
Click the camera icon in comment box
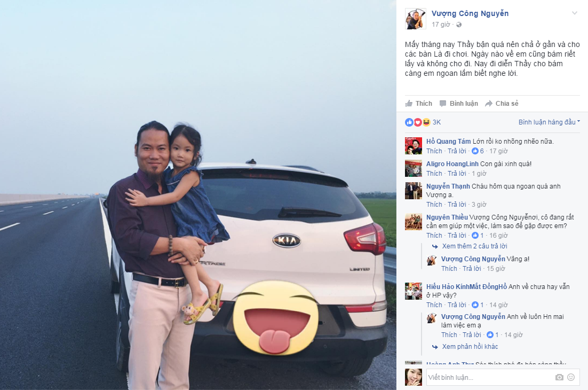559,377
